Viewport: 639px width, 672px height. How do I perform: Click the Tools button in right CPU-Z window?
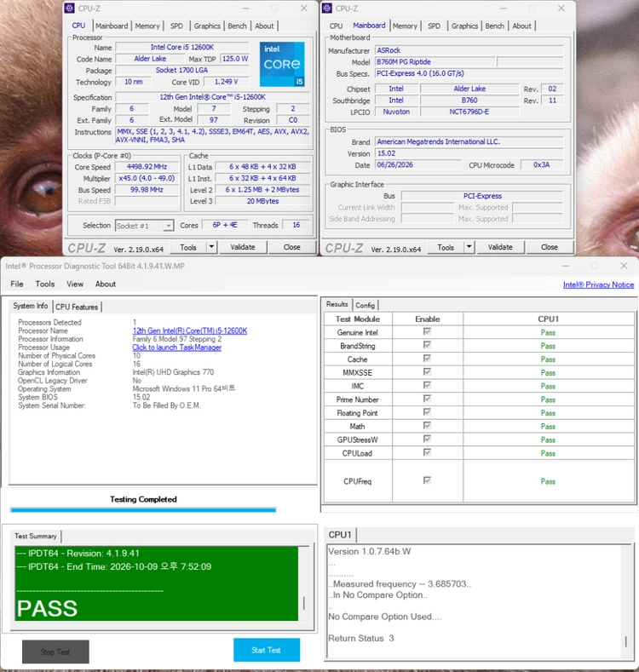pyautogui.click(x=446, y=247)
